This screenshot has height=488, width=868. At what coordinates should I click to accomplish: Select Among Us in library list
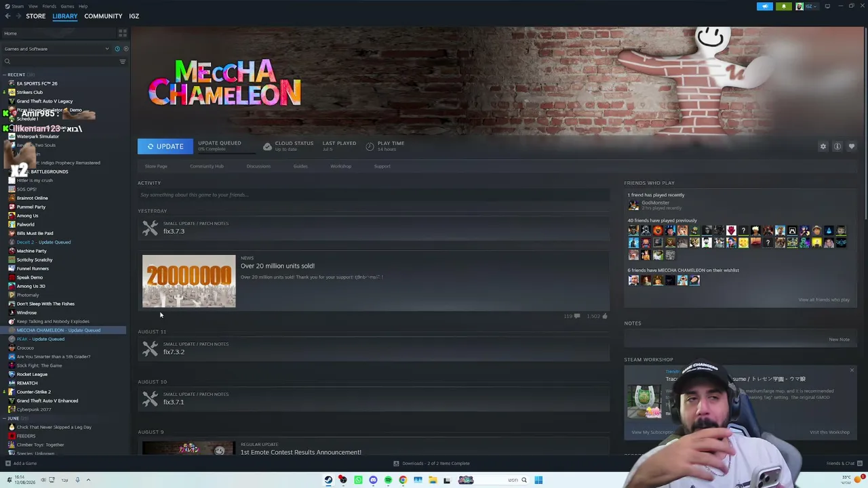[28, 216]
